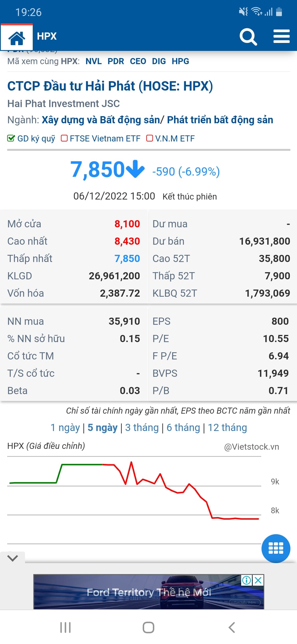Tap the home icon in header
The image size is (297, 644).
pos(17,37)
